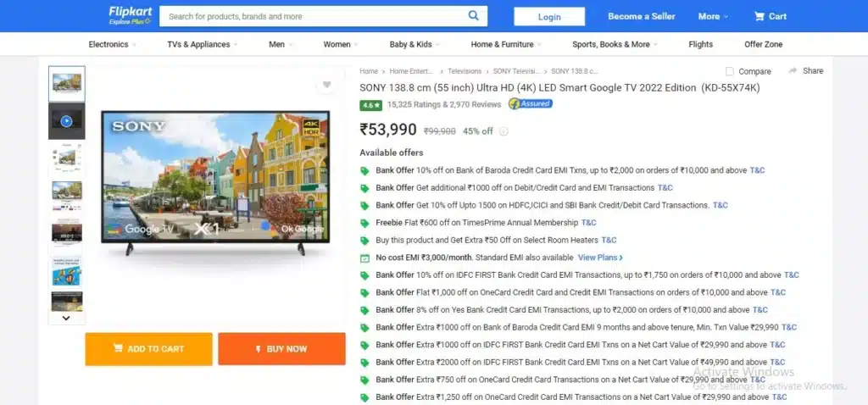The image size is (868, 405).
Task: Open the More dropdown in header
Action: pos(713,17)
